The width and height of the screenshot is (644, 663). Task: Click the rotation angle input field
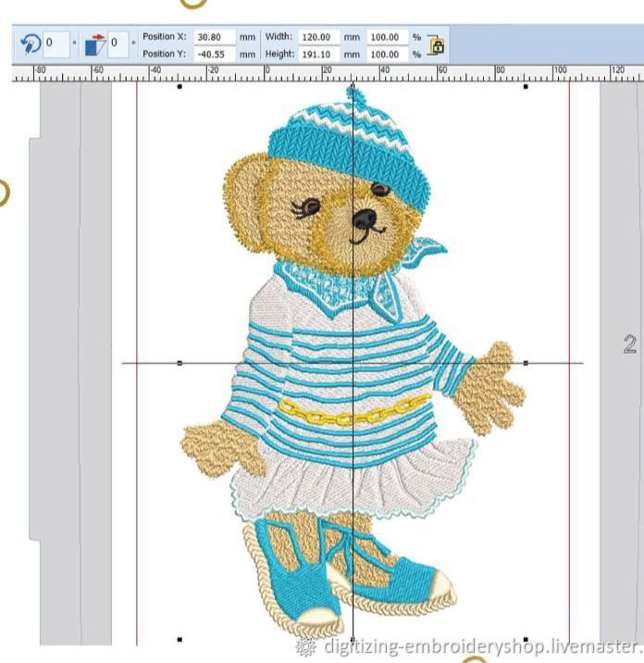point(55,44)
